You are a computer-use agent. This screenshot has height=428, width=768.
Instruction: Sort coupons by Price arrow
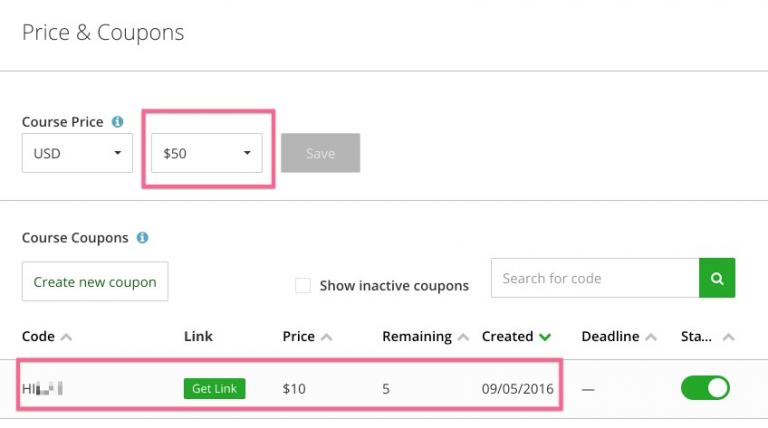tap(327, 337)
